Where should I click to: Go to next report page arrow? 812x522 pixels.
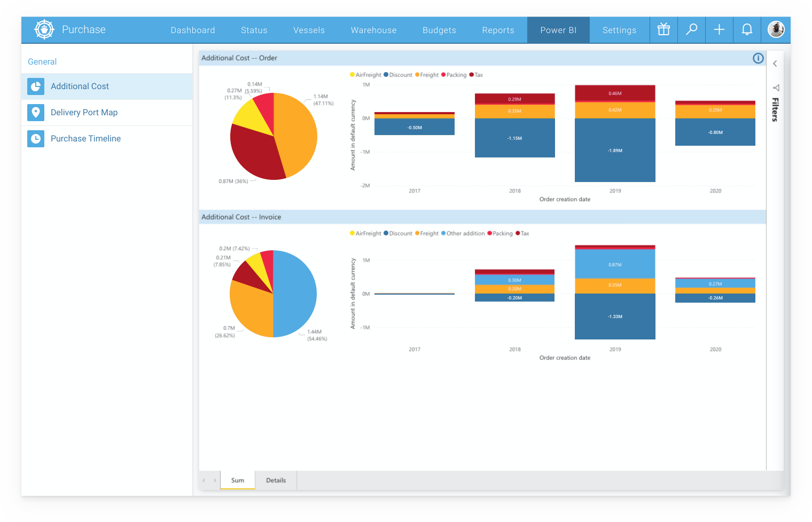[215, 480]
